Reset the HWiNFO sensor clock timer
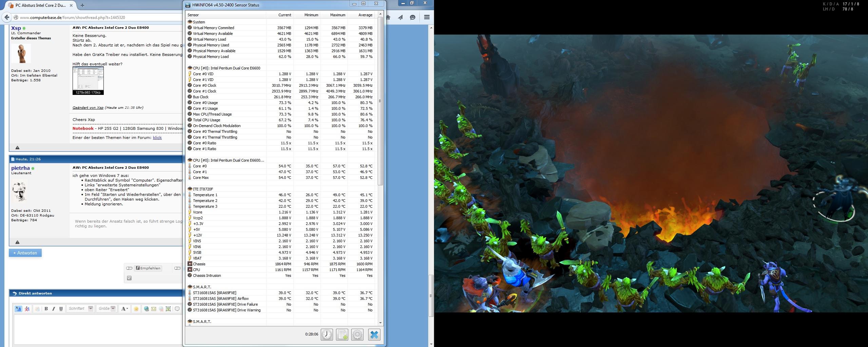The image size is (868, 347). point(327,334)
